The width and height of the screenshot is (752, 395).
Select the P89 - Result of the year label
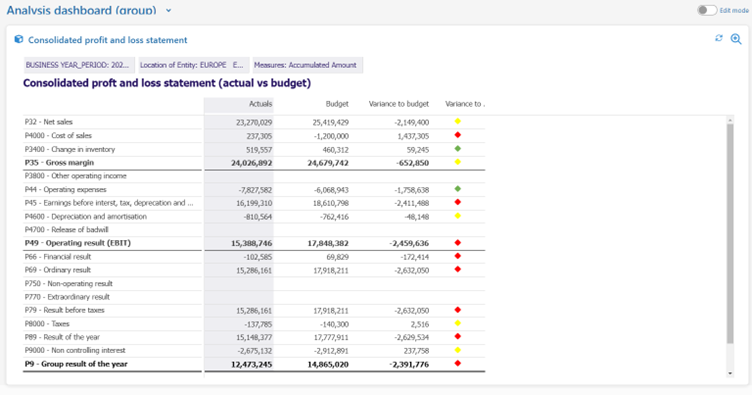[62, 337]
